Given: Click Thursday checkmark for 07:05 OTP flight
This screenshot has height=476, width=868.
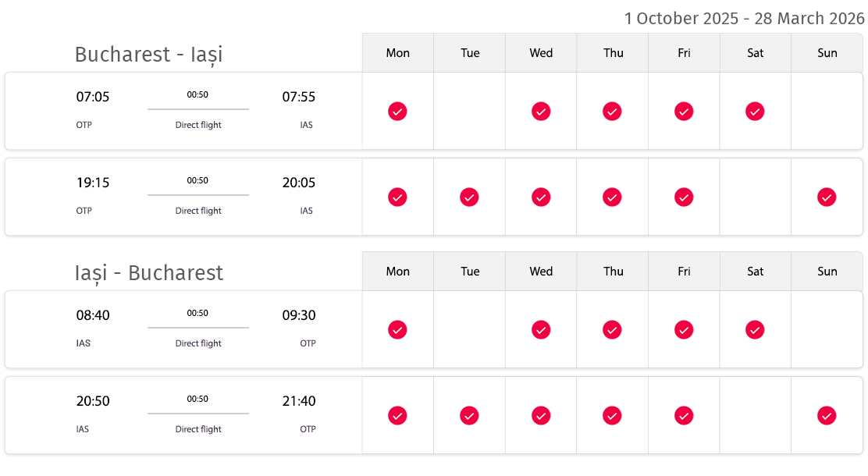Looking at the screenshot, I should tap(612, 112).
